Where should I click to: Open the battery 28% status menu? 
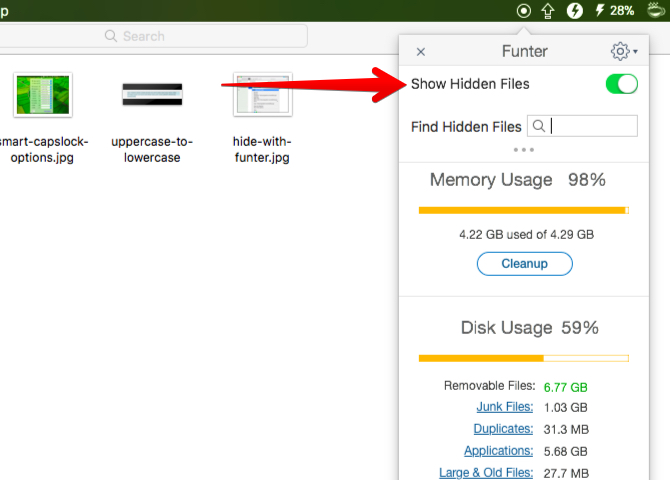click(614, 11)
